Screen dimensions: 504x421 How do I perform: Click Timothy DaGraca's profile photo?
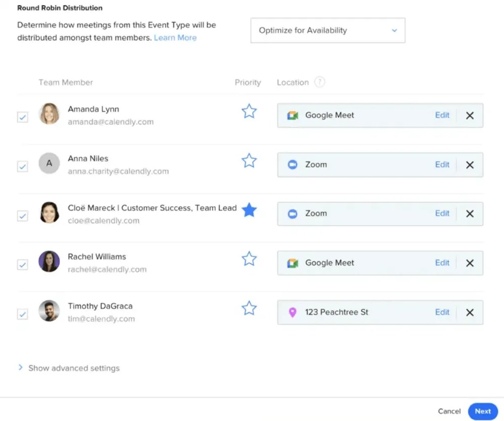pos(49,311)
